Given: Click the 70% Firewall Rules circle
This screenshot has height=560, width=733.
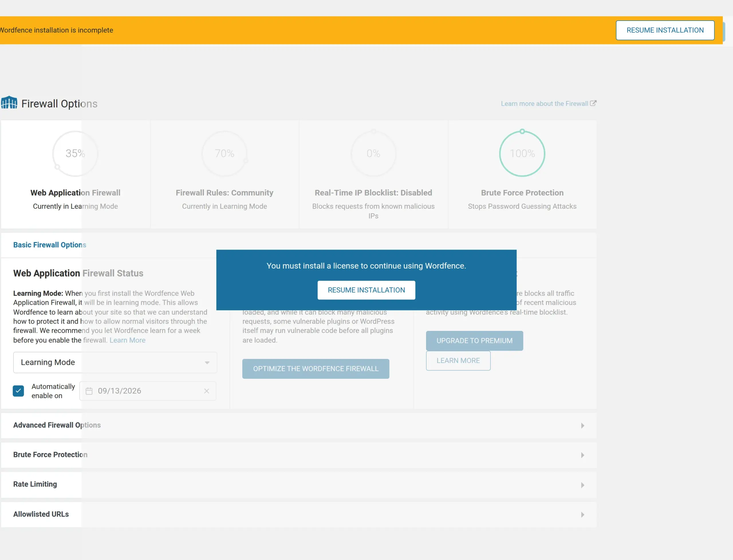Looking at the screenshot, I should point(225,154).
